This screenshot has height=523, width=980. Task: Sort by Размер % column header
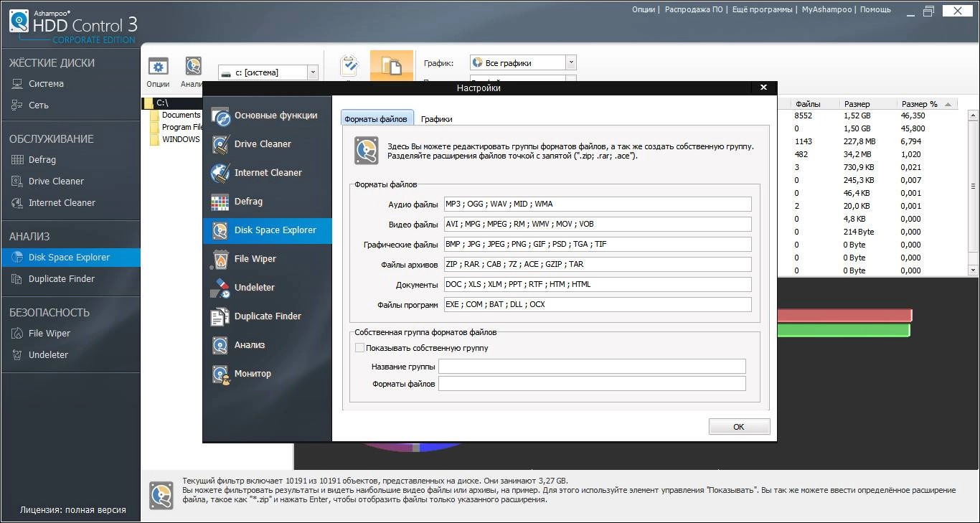pyautogui.click(x=928, y=104)
